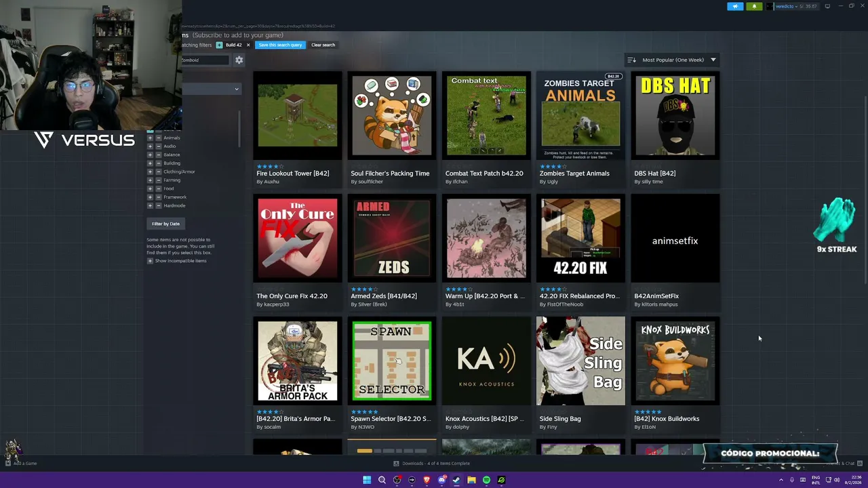Open File Explorer from the taskbar
This screenshot has height=488, width=868.
coord(471,480)
